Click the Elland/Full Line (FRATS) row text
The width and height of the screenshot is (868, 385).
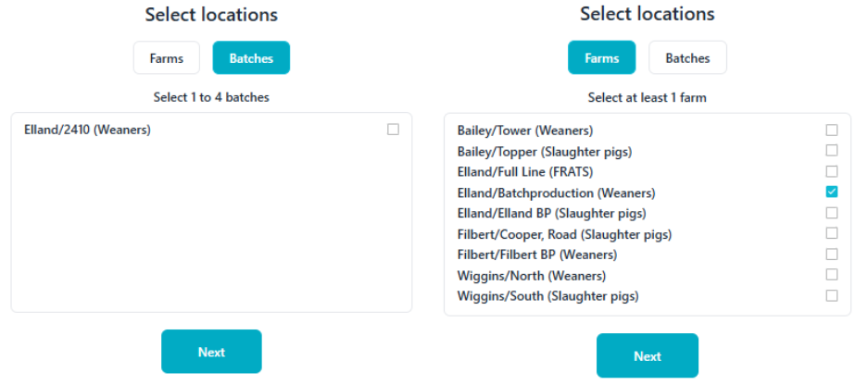(x=525, y=172)
